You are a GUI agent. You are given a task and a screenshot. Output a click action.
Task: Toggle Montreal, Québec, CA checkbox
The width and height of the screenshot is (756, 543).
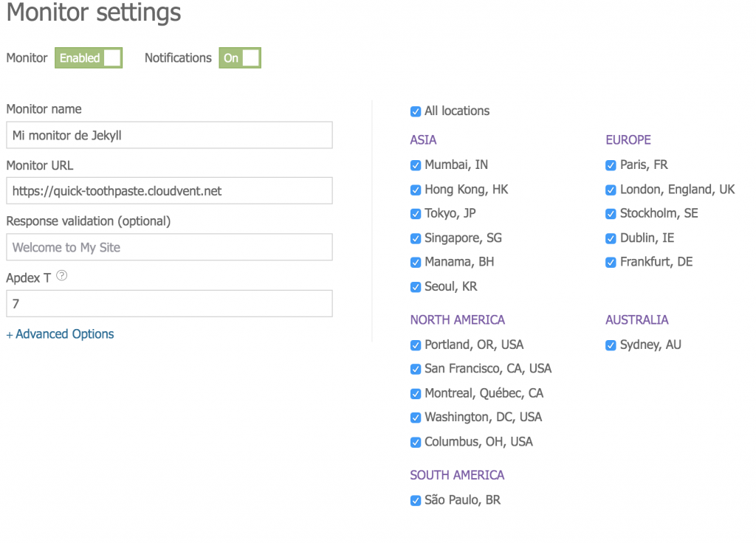[416, 394]
